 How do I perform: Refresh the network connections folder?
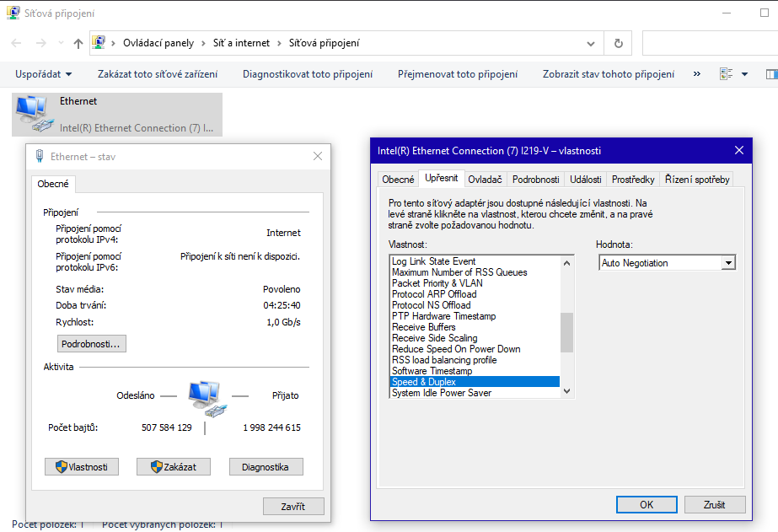coord(618,43)
